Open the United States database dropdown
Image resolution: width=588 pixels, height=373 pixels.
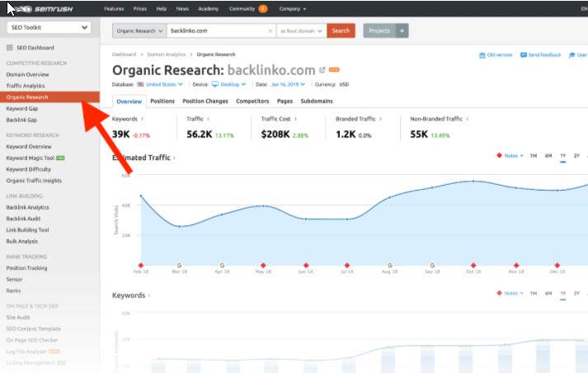[163, 84]
